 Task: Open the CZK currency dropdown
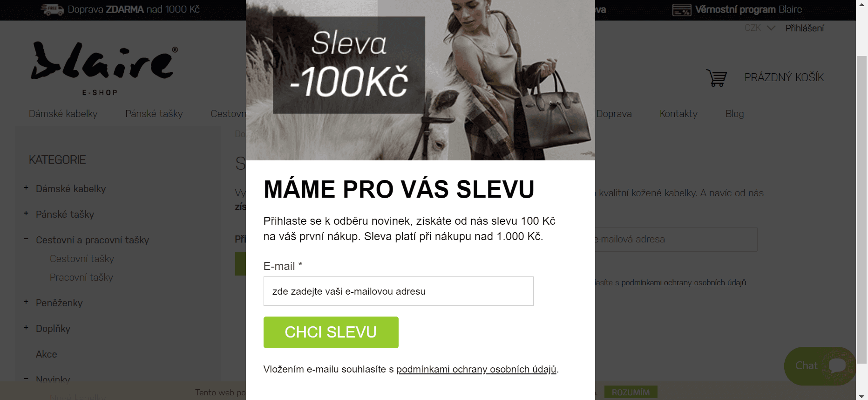(760, 28)
